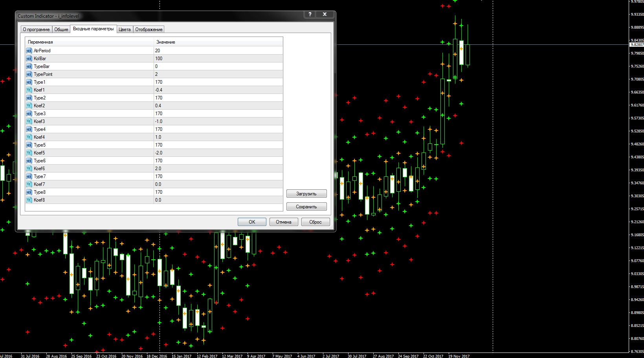Click the integer icon beside Type6
The width and height of the screenshot is (644, 358).
click(29, 161)
